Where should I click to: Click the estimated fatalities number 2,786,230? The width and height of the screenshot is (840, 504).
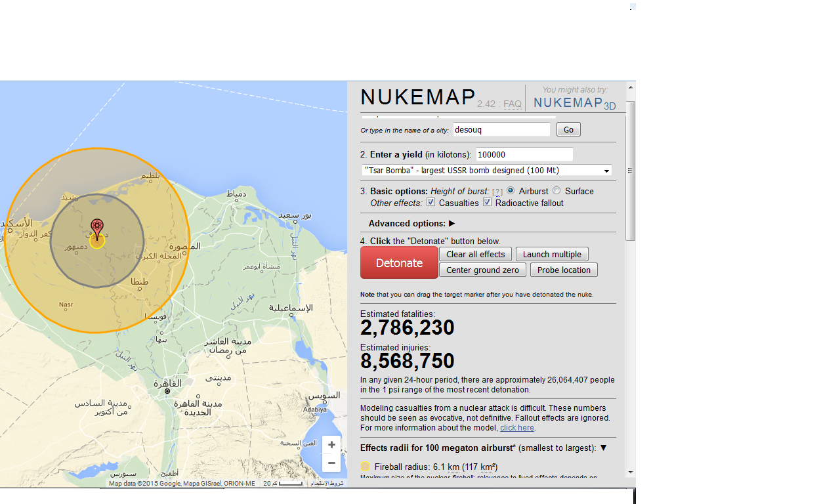click(x=408, y=327)
